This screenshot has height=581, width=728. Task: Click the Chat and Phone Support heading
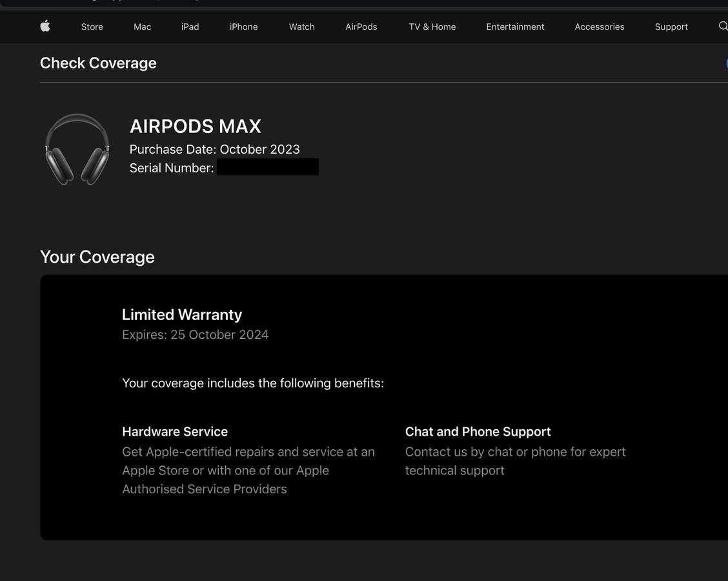[x=478, y=431]
